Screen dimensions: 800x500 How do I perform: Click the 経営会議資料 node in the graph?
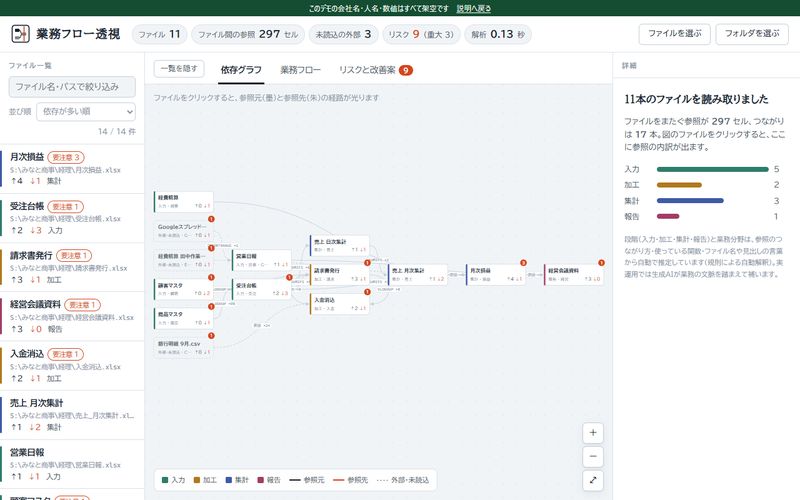[574, 274]
